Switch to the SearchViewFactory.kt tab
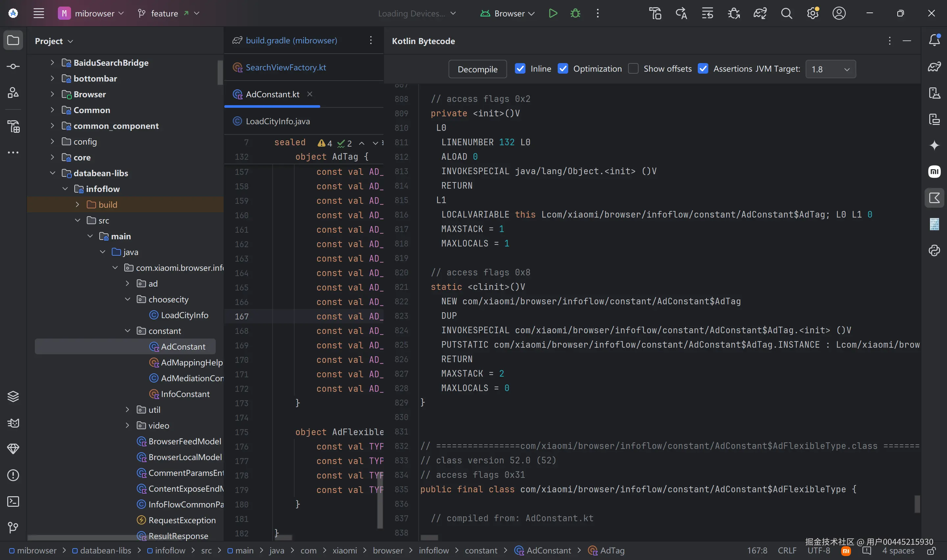947x560 pixels. [x=285, y=68]
